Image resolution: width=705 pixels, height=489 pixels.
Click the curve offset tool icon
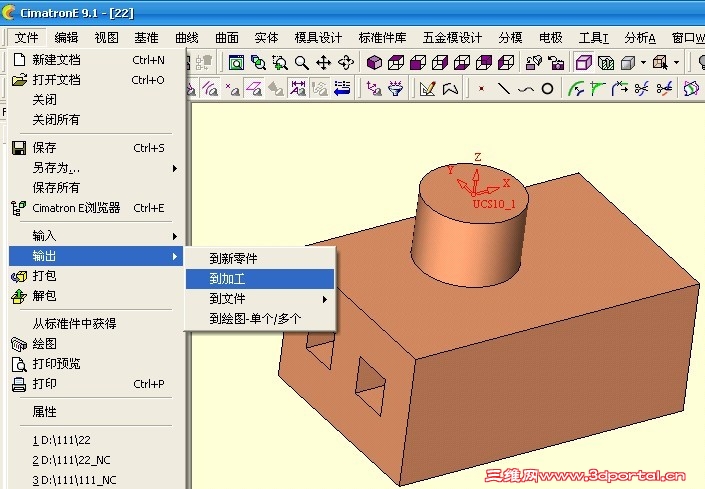[576, 88]
